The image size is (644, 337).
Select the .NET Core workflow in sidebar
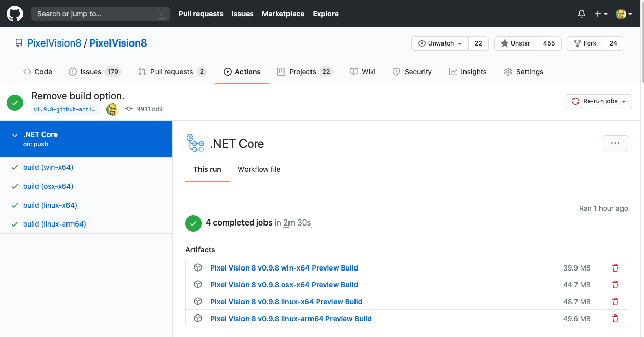pos(86,139)
